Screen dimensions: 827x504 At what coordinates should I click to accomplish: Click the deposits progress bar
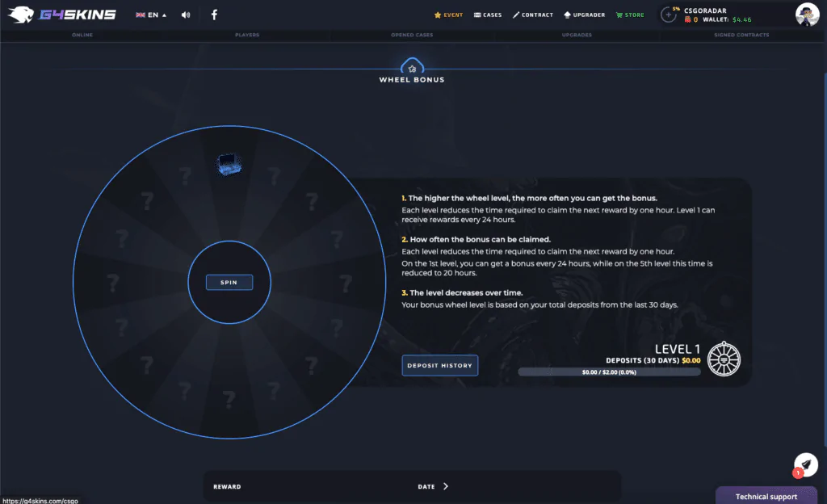click(609, 372)
